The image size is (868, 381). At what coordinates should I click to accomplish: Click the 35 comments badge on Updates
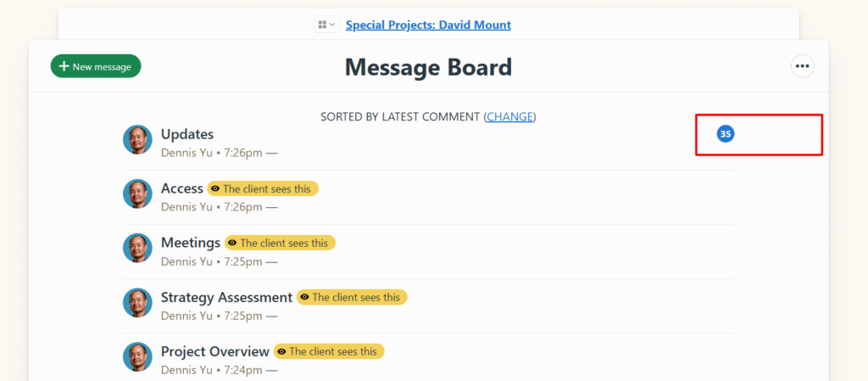click(725, 134)
